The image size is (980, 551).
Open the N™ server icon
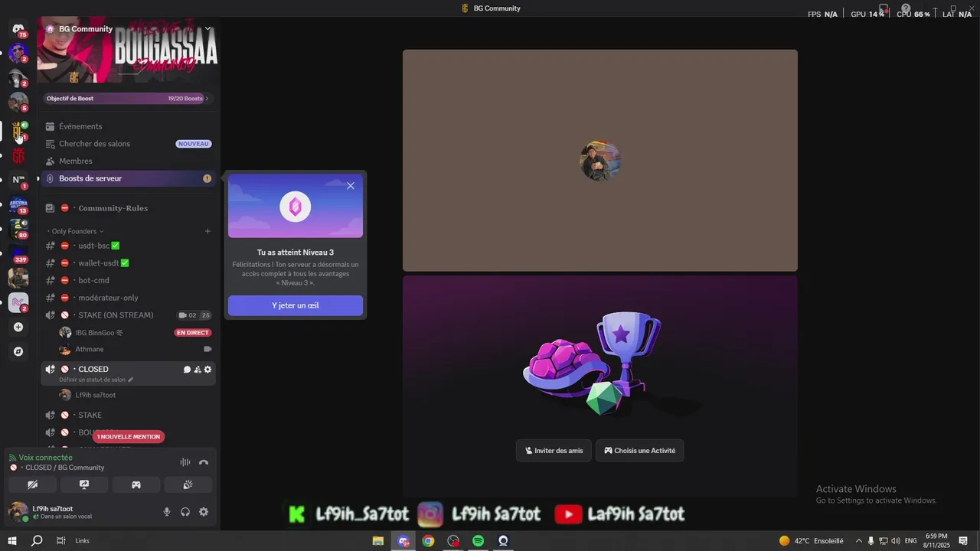pyautogui.click(x=18, y=180)
